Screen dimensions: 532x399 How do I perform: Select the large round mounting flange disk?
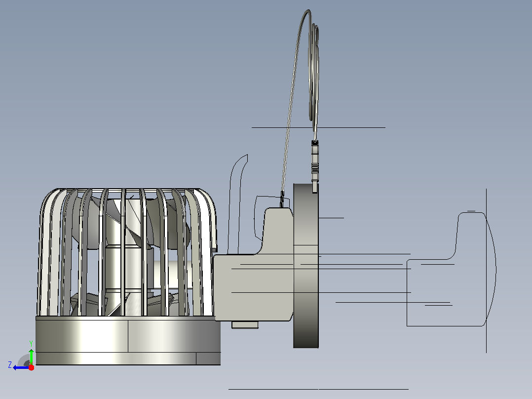pos(305,266)
